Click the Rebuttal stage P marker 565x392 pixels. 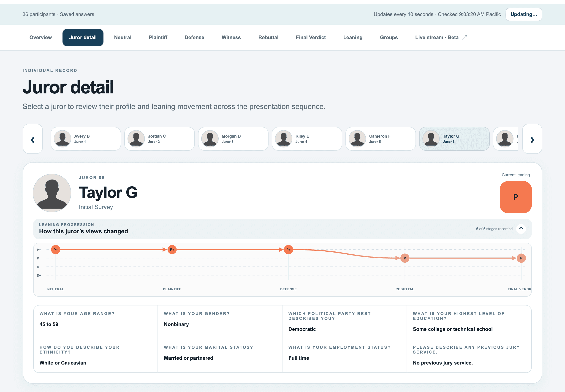tap(405, 258)
